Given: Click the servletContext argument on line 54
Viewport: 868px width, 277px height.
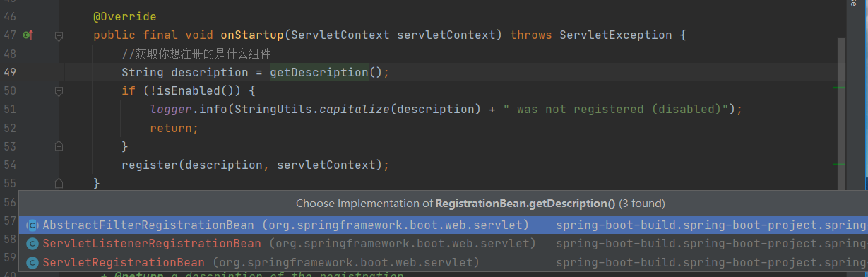Looking at the screenshot, I should (x=326, y=165).
